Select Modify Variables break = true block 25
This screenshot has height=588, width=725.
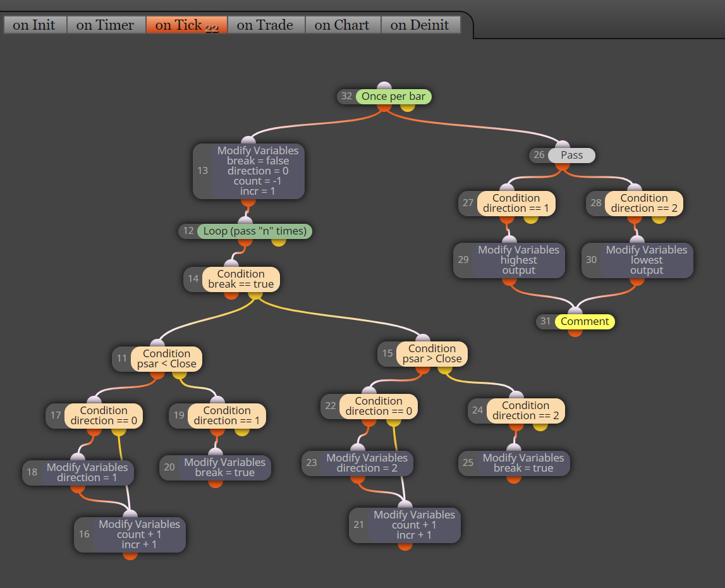tap(514, 463)
